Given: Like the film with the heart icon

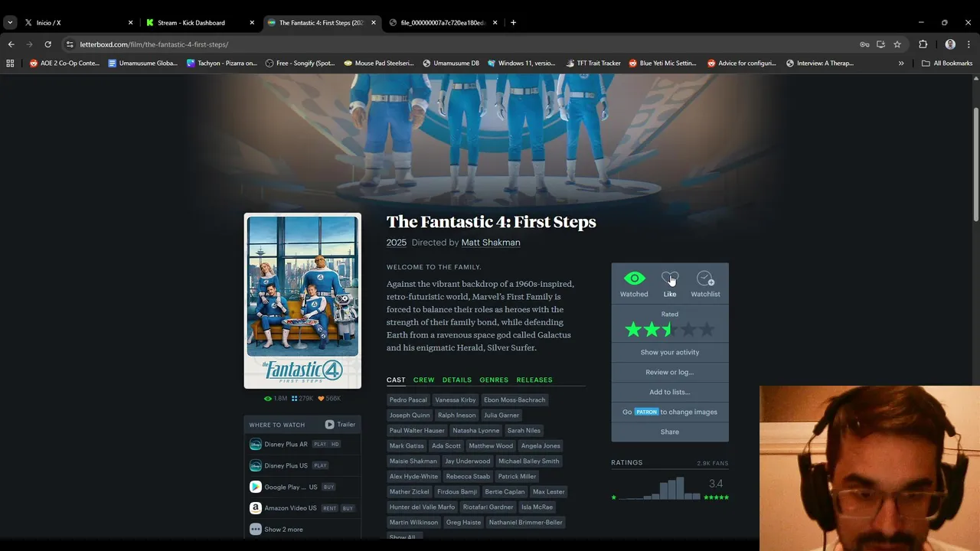Looking at the screenshot, I should click(670, 279).
